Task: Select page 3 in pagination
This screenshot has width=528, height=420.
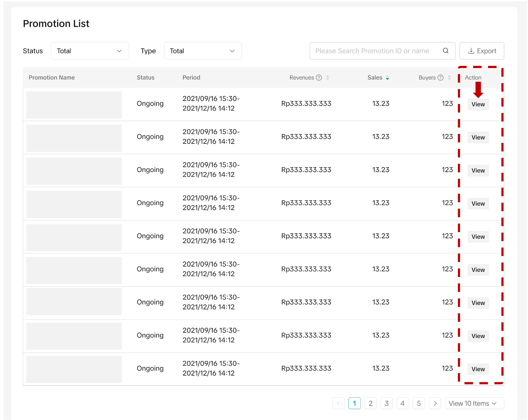Action: 387,403
